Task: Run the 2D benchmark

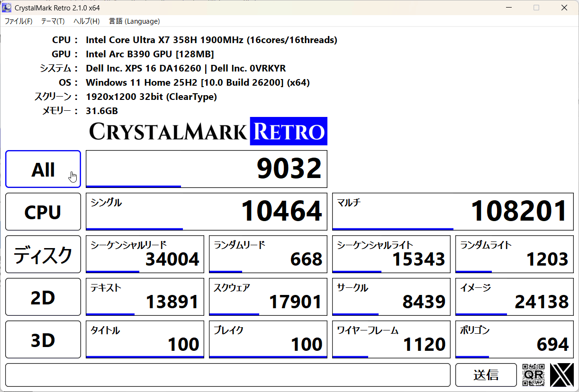Action: [43, 297]
